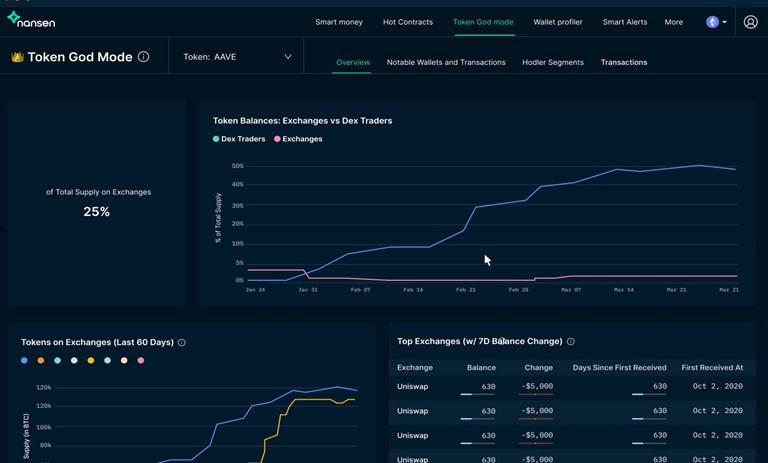Click the Nansen logo
This screenshot has width=768, height=463.
31,20
